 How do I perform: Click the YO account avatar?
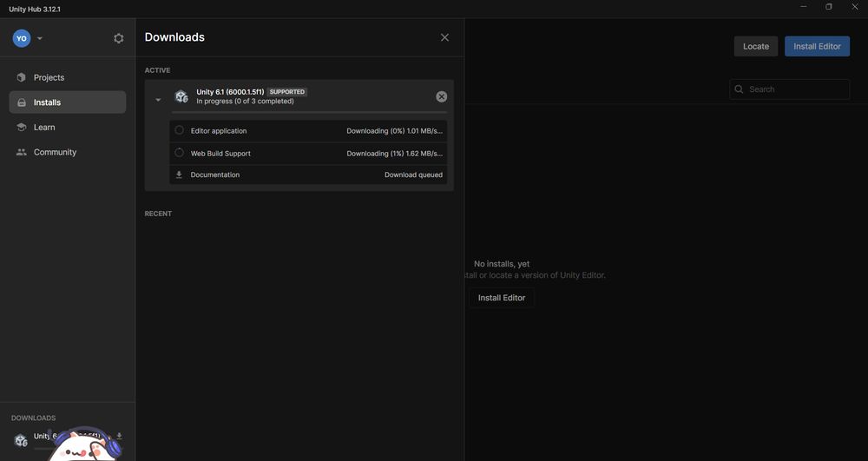22,38
